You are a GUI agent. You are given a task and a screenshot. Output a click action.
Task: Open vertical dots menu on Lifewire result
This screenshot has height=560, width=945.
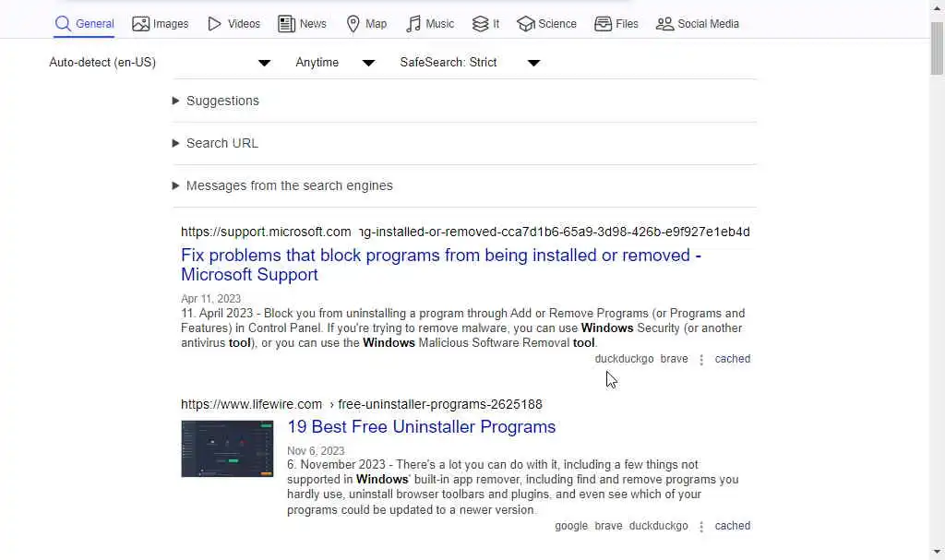pos(701,526)
